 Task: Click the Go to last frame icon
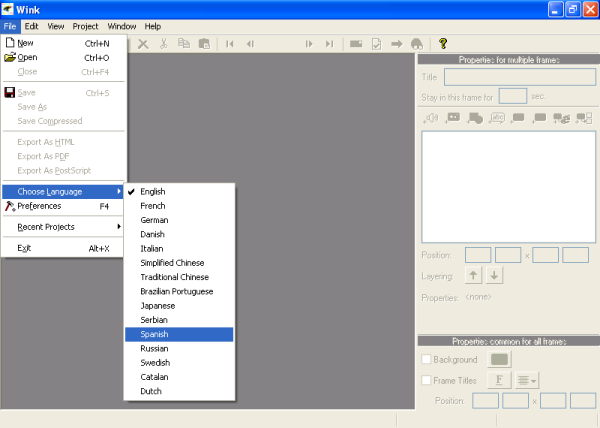[327, 44]
